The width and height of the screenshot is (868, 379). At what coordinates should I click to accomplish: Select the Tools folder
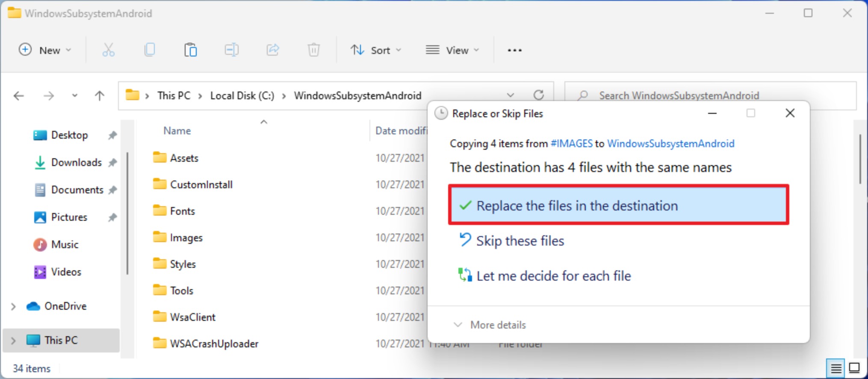click(x=173, y=291)
